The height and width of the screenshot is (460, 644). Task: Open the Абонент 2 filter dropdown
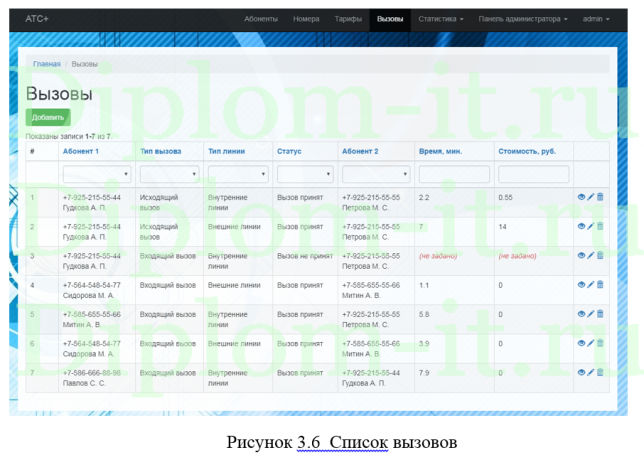(x=376, y=174)
